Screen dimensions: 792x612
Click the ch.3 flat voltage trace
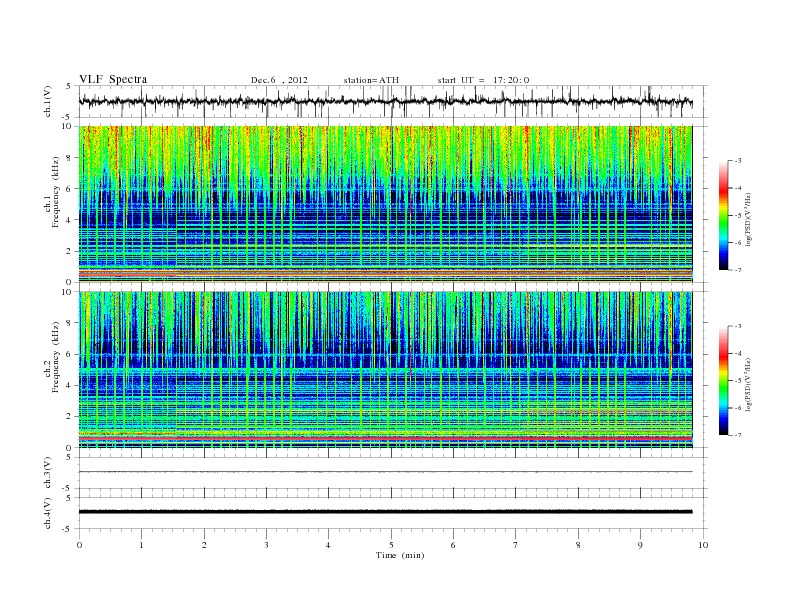coord(385,472)
